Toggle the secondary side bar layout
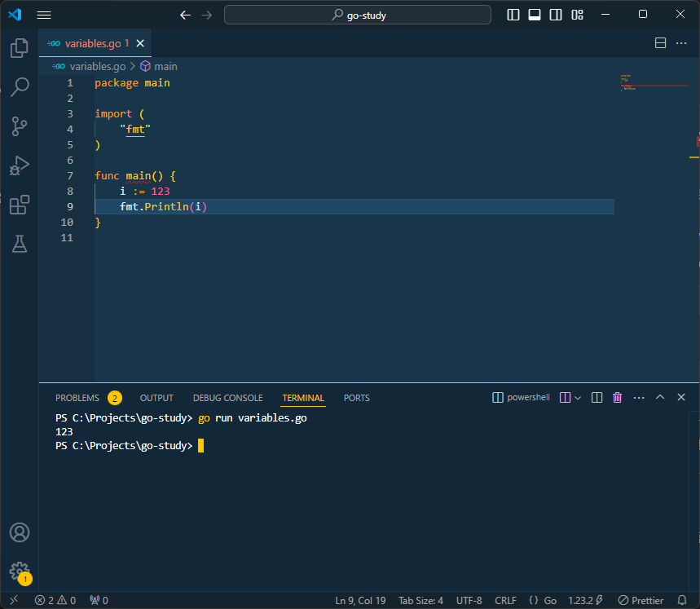 point(556,15)
